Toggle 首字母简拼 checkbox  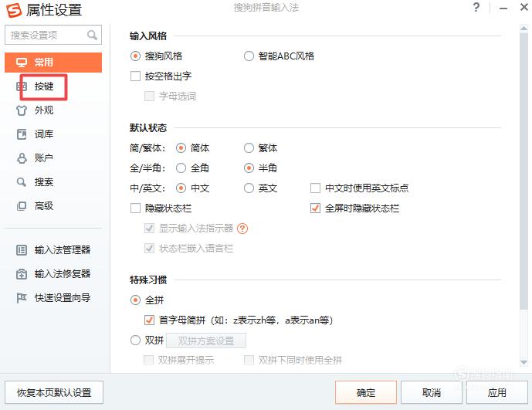click(149, 320)
